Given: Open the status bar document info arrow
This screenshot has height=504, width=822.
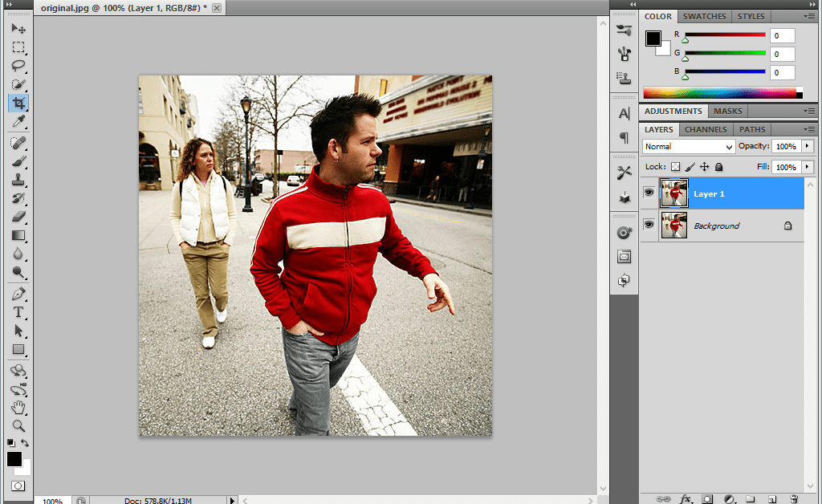Looking at the screenshot, I should coord(232,500).
